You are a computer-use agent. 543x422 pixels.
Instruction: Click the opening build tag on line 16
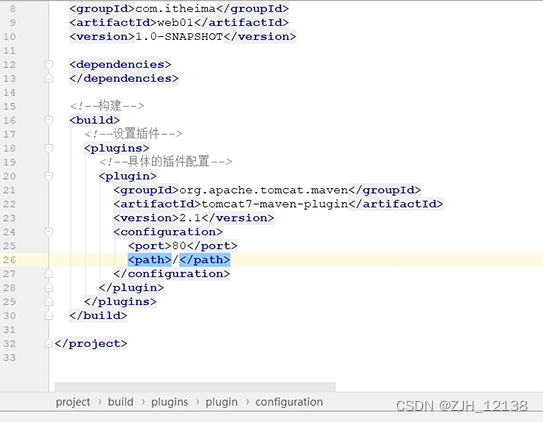click(95, 120)
